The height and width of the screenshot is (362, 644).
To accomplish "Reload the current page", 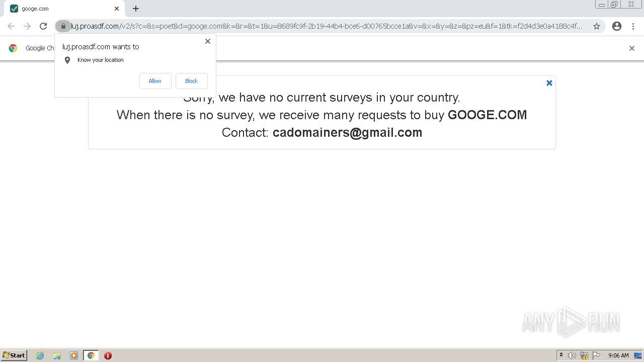I will click(43, 26).
